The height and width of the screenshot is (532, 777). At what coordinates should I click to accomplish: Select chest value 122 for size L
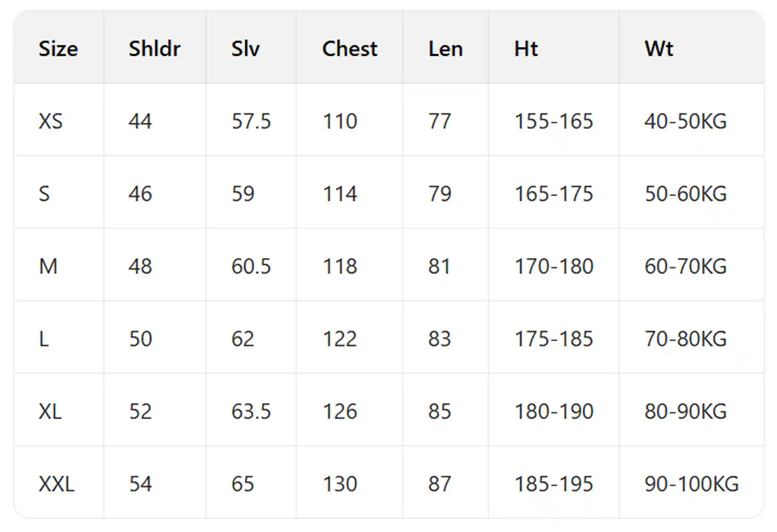(x=340, y=339)
